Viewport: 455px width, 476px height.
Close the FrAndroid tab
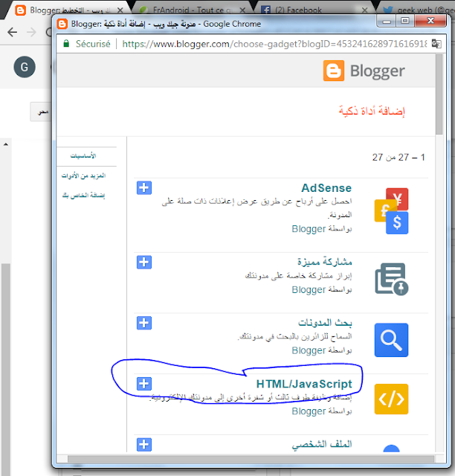click(242, 10)
